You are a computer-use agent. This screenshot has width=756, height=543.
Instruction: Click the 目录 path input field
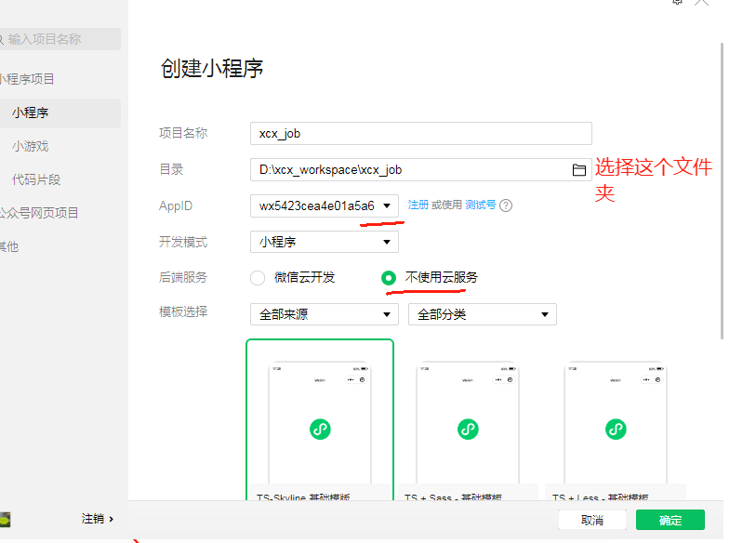click(x=421, y=170)
